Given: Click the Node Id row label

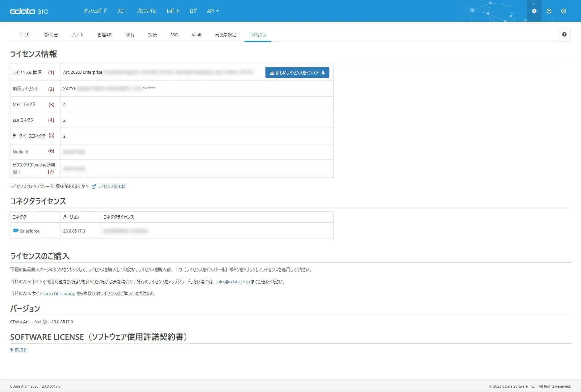Looking at the screenshot, I should (21, 152).
